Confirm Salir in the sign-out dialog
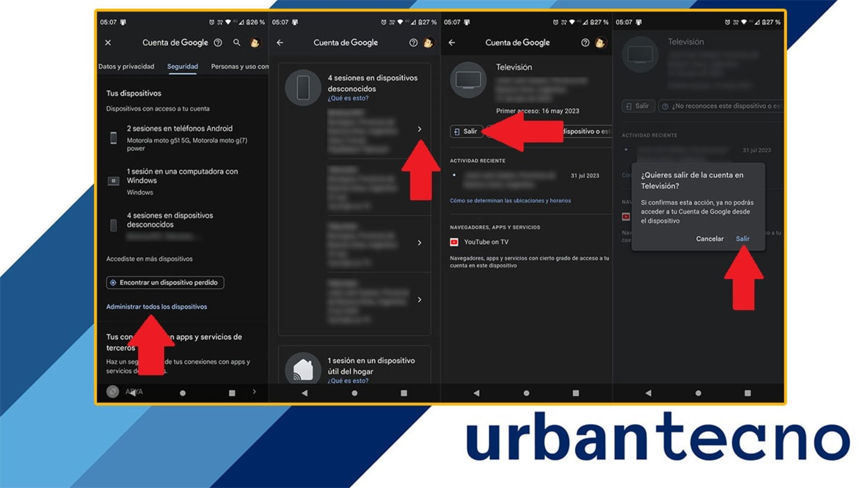The image size is (868, 488). tap(743, 239)
